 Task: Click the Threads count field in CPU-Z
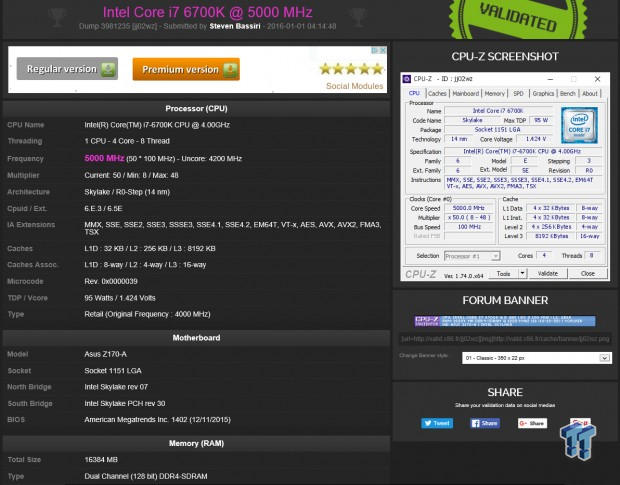click(592, 256)
